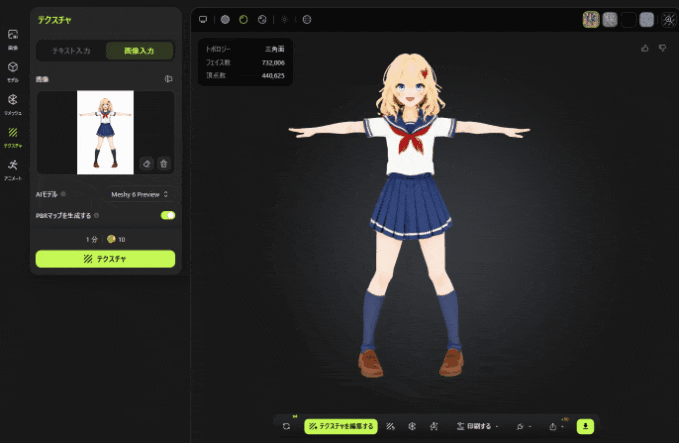
Task: Click the テクスチャを編集する button
Action: pos(341,426)
